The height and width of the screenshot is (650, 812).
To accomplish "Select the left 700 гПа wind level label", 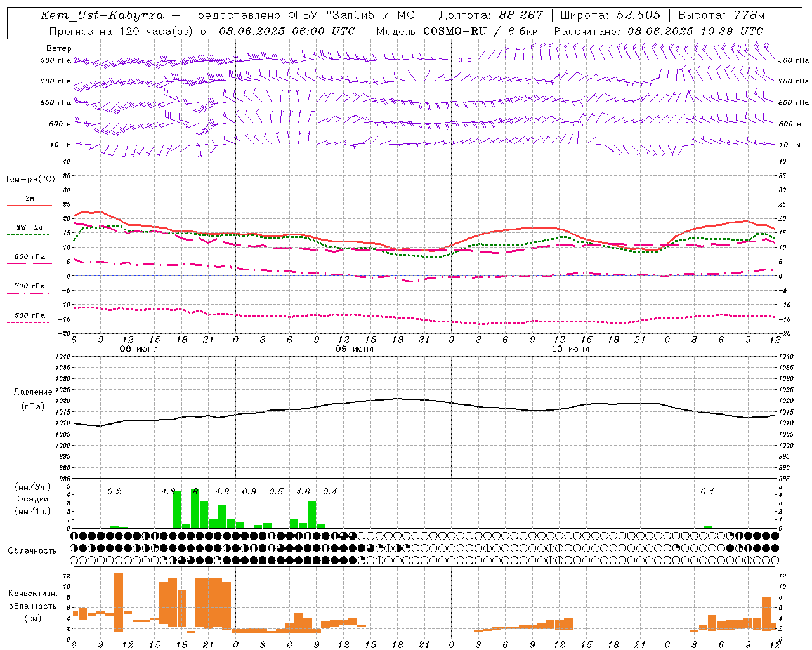I will [56, 81].
